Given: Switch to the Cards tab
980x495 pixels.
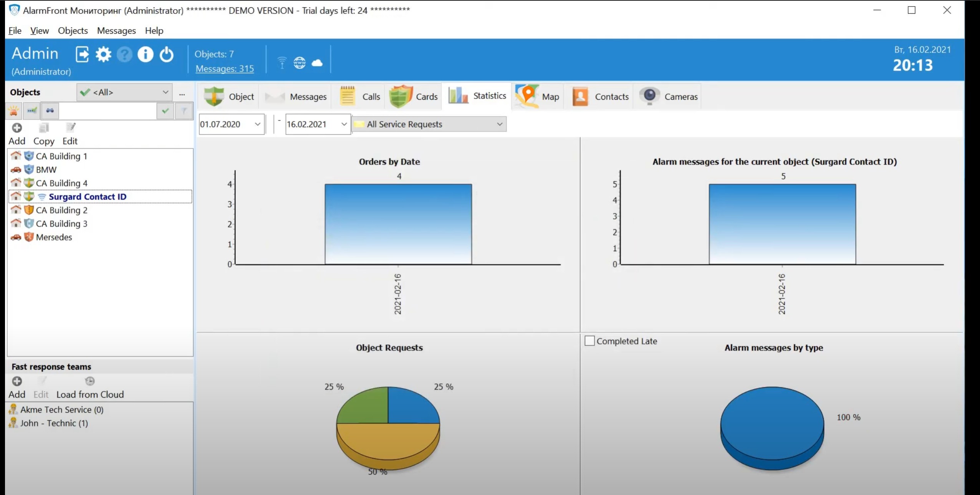Looking at the screenshot, I should tap(414, 96).
